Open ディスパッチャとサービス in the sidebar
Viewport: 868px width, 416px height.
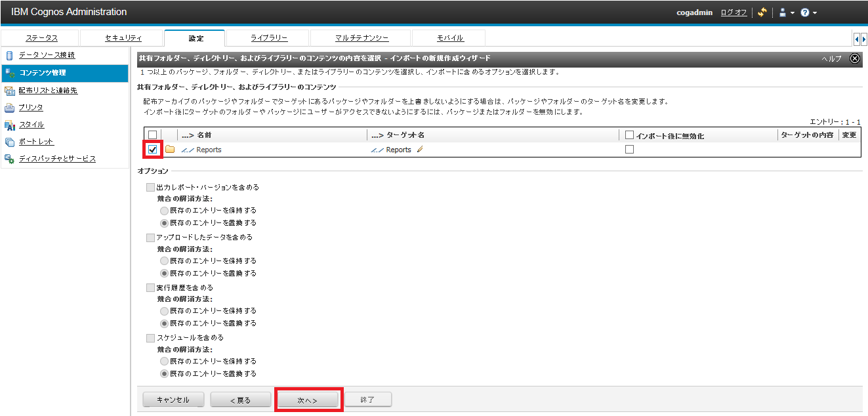[x=57, y=159]
